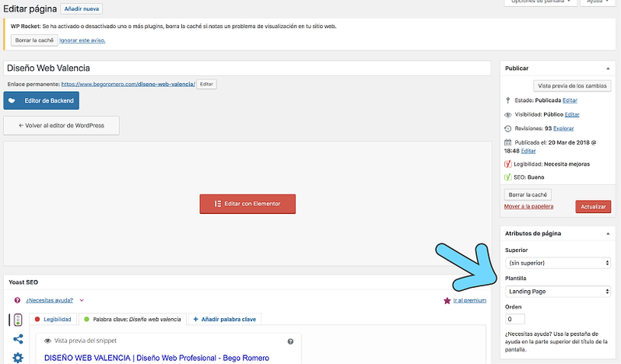Click the Yoast SEO panel heading
The width and height of the screenshot is (621, 364).
tap(23, 282)
